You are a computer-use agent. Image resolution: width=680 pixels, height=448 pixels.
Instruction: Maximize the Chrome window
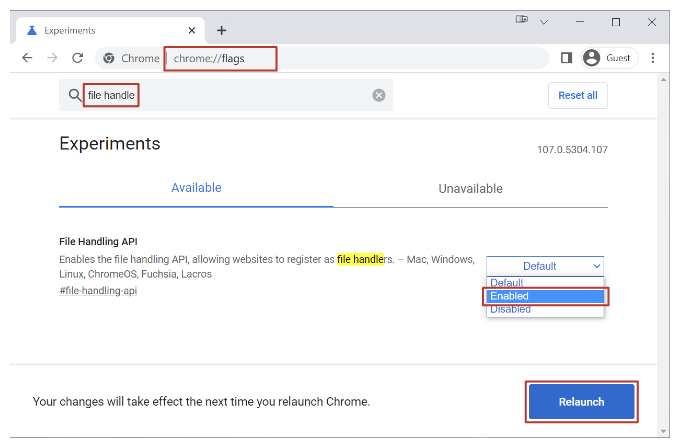point(616,22)
